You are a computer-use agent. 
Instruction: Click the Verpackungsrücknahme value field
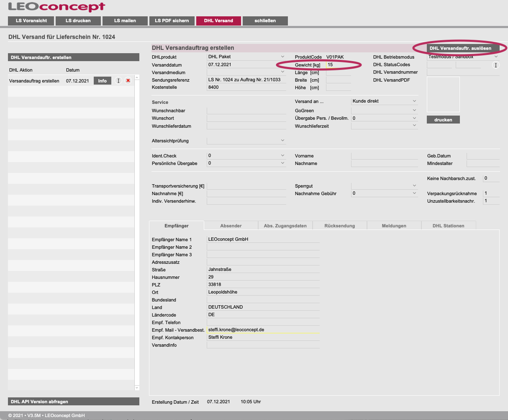point(491,193)
